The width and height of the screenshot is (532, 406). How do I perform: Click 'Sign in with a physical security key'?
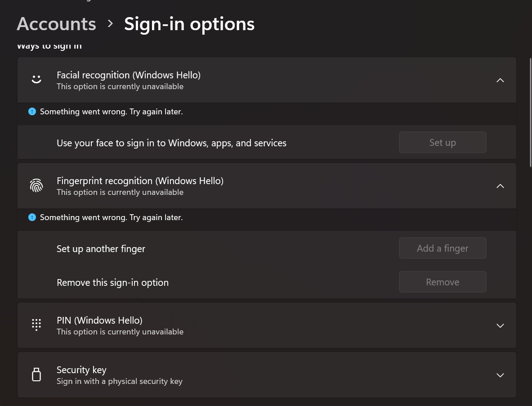click(x=120, y=381)
